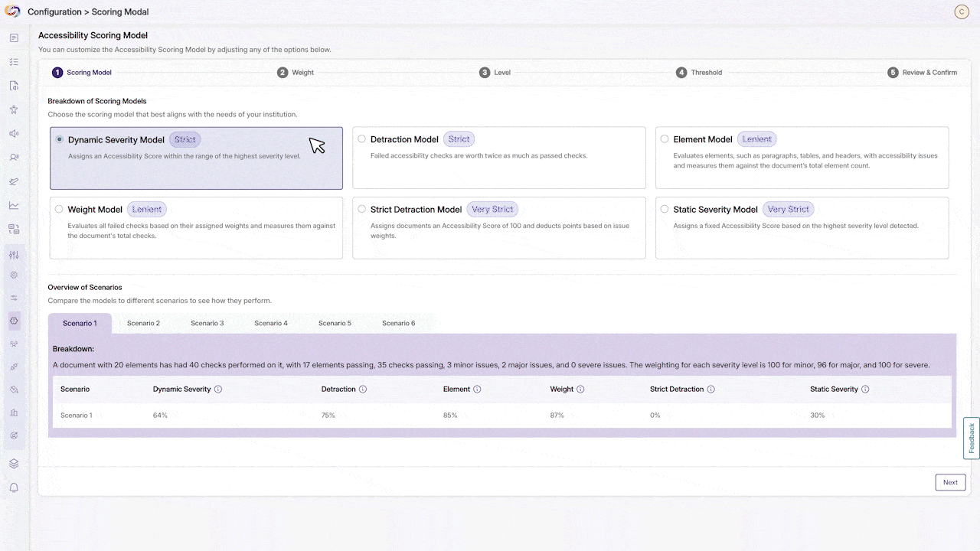Click the user avatar 'C' icon
Viewport: 980px width, 551px height.
[x=962, y=11]
